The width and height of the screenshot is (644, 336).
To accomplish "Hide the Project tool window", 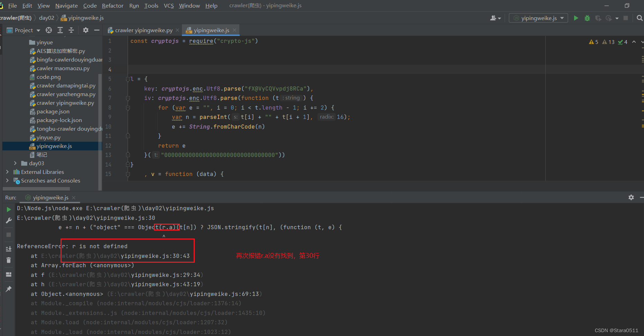I will (x=97, y=30).
